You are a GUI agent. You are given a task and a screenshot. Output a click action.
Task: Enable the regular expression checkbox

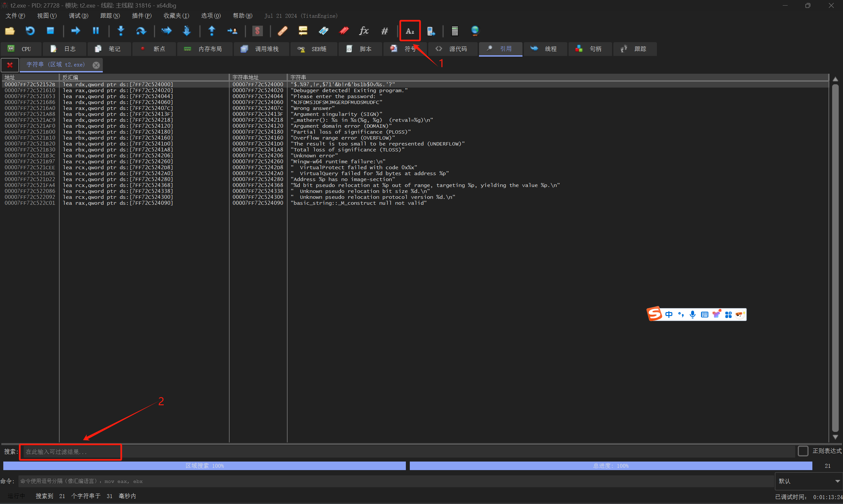pos(802,451)
